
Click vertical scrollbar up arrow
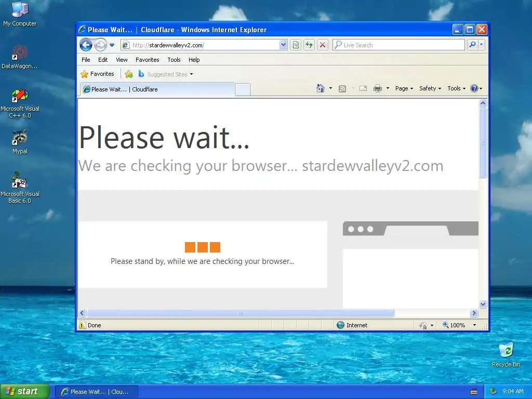[x=483, y=103]
